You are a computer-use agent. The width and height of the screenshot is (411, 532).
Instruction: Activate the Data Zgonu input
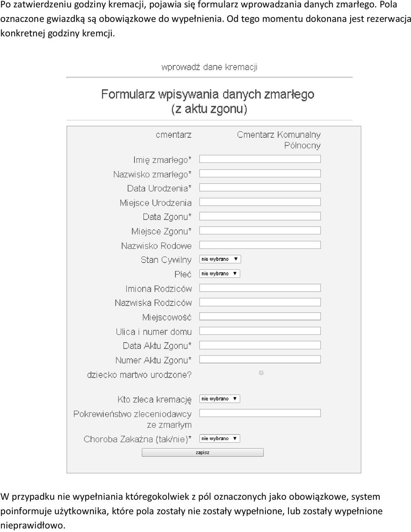[260, 216]
